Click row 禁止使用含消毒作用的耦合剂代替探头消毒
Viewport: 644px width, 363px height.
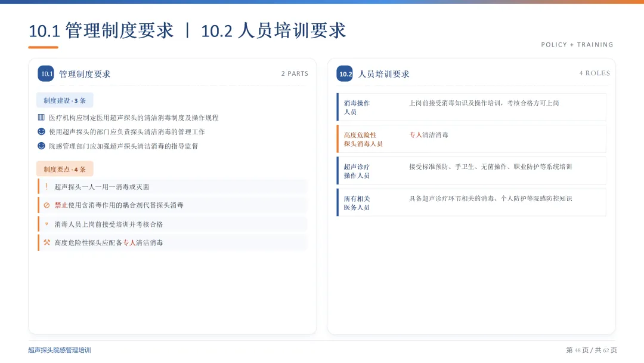point(172,205)
